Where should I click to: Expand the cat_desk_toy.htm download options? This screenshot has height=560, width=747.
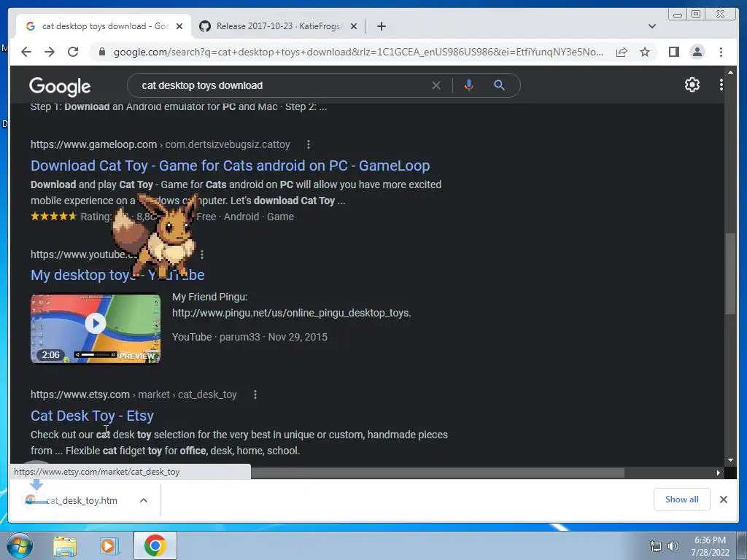pyautogui.click(x=144, y=500)
